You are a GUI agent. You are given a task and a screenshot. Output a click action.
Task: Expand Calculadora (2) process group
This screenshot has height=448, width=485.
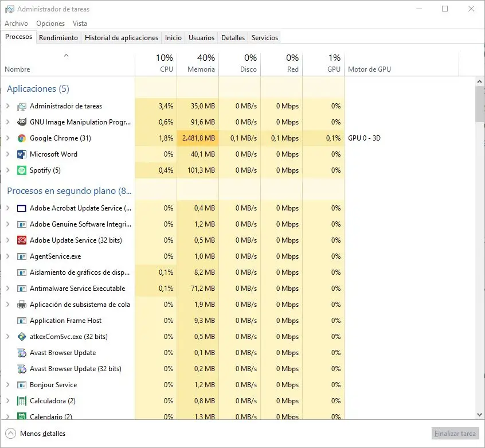click(7, 401)
